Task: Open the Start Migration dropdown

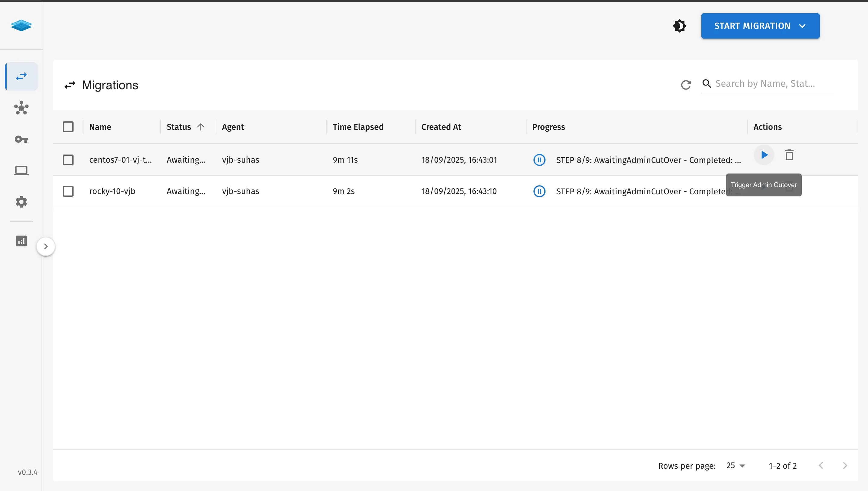Action: point(760,26)
